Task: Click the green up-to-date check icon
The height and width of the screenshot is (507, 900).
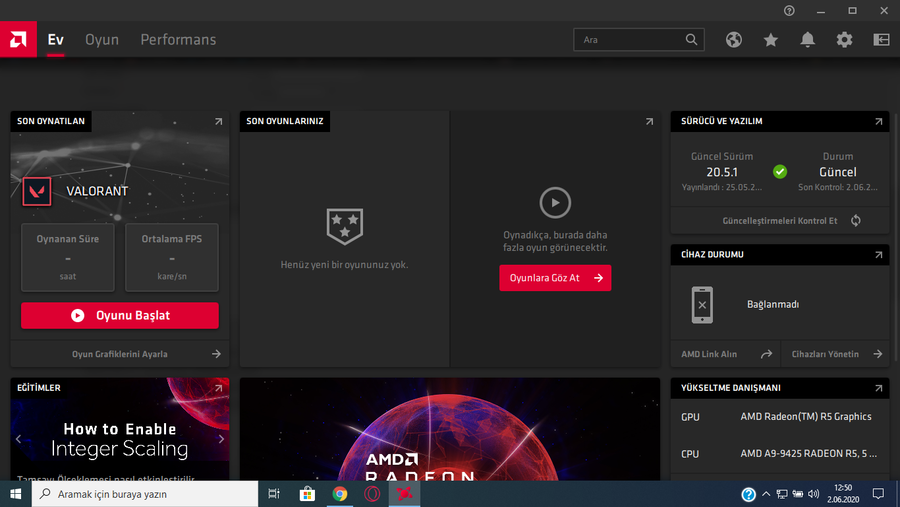Action: click(780, 172)
